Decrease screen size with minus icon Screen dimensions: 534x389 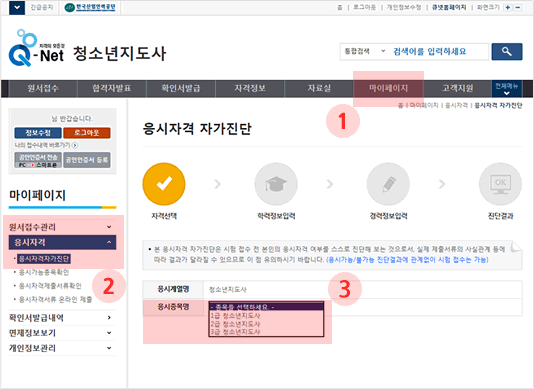[x=518, y=7]
